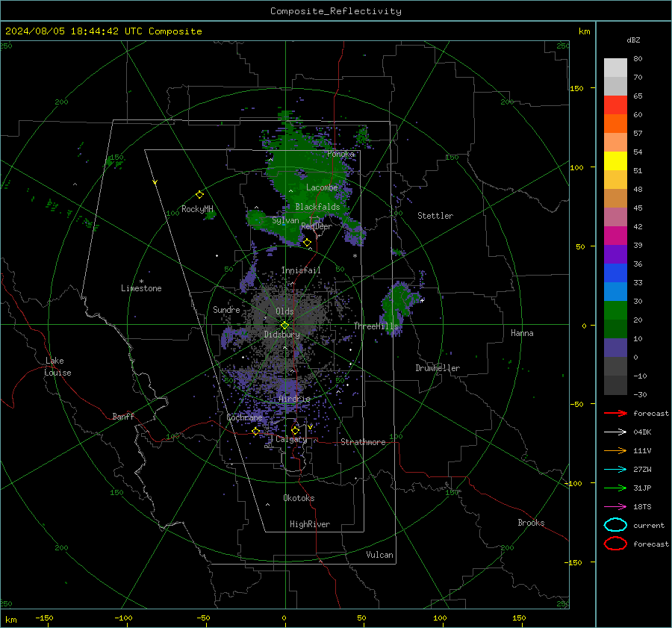Click the dBZ legend heading
Image resolution: width=672 pixels, height=628 pixels.
click(633, 40)
